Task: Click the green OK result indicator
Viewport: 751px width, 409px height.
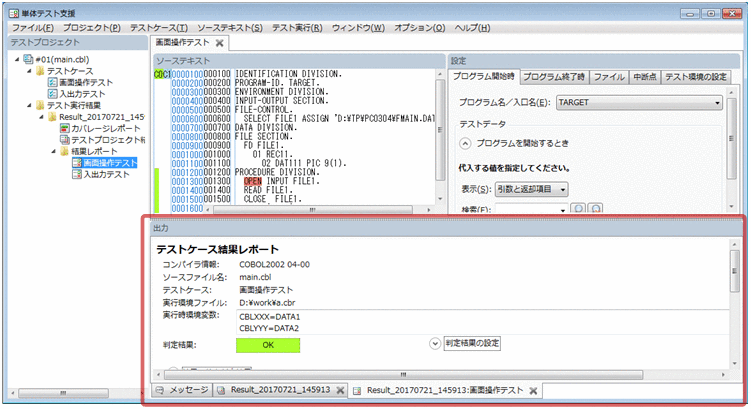Action: pyautogui.click(x=268, y=345)
